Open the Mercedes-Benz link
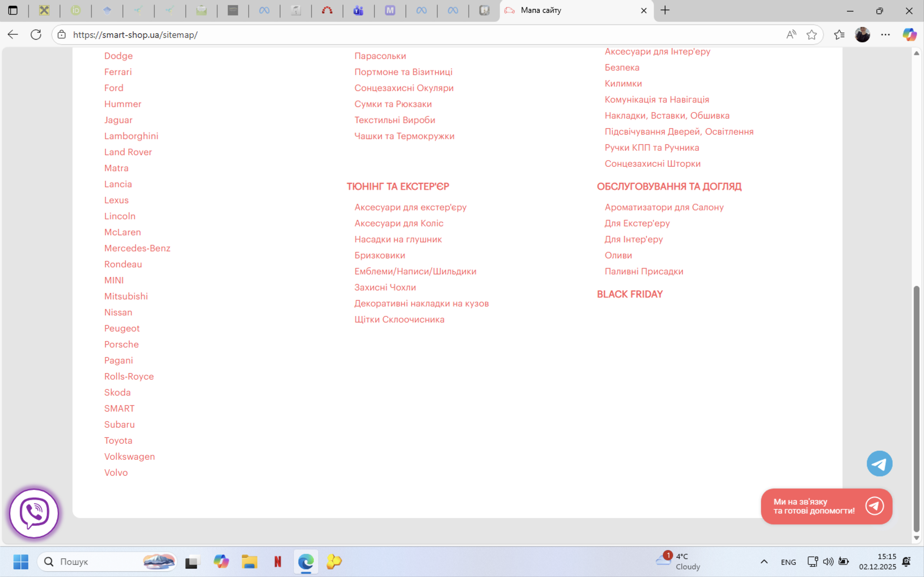 coord(137,248)
